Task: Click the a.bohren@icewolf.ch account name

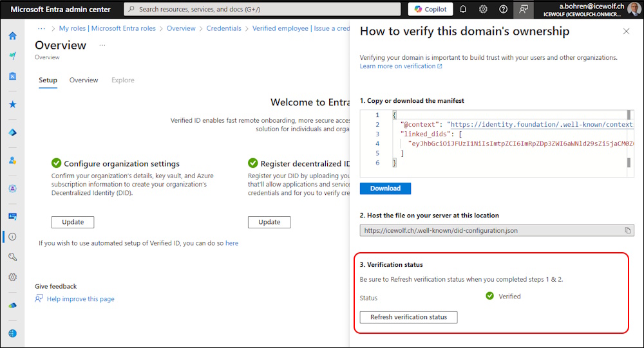Action: tap(592, 6)
